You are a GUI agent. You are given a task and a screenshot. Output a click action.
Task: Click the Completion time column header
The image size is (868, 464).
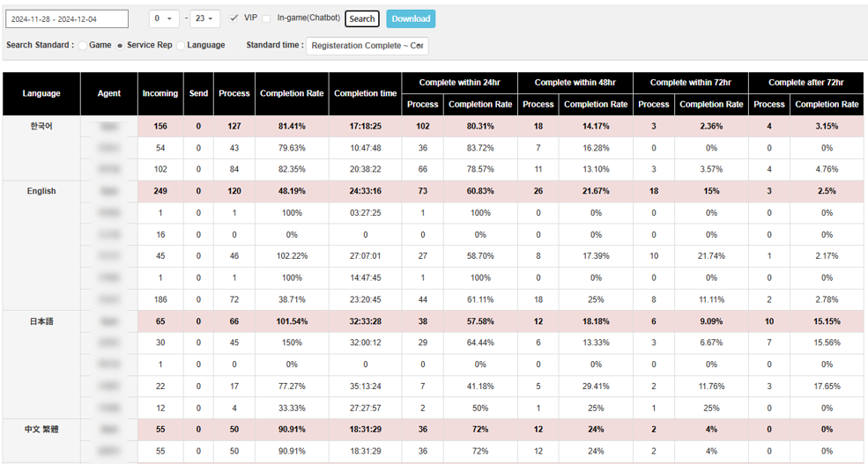click(x=366, y=93)
